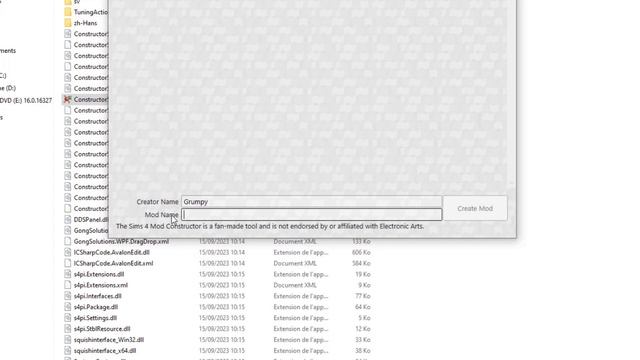The image size is (640, 360).
Task: Click the file name squishinterface_x64.dll
Action: (x=105, y=351)
